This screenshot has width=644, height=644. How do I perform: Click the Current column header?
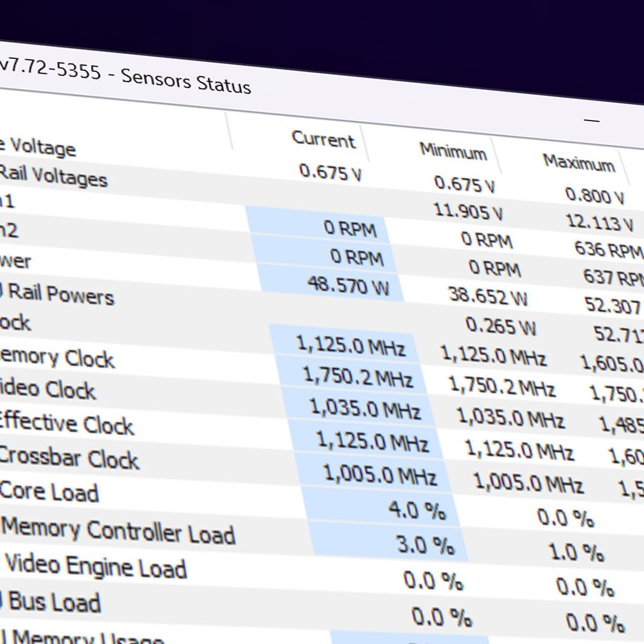pos(323,139)
